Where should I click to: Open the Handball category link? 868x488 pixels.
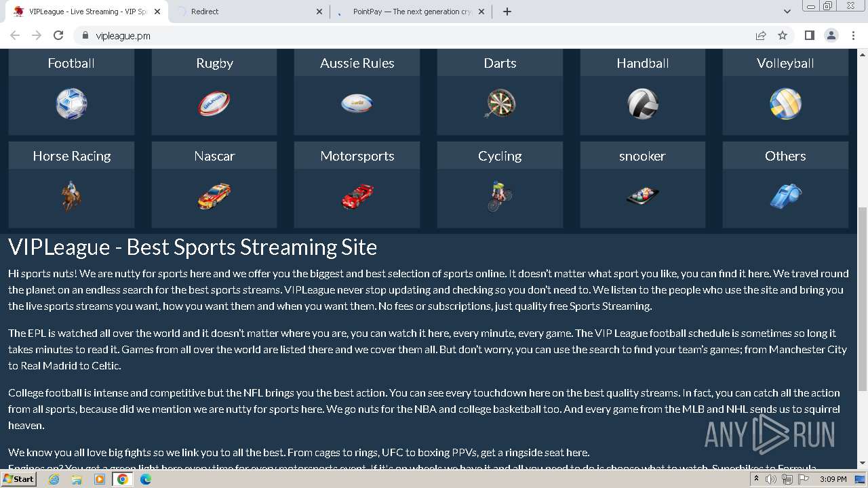(x=643, y=63)
